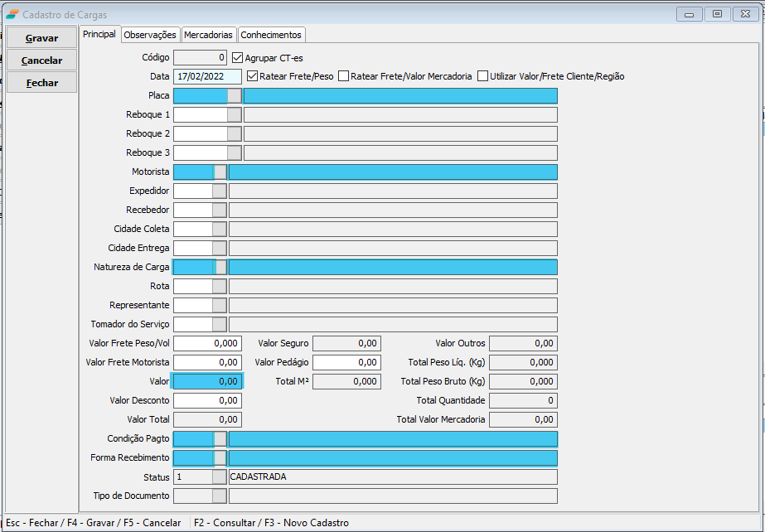Expand the Condição Pagto selector button
The height and width of the screenshot is (532, 765).
pos(220,439)
